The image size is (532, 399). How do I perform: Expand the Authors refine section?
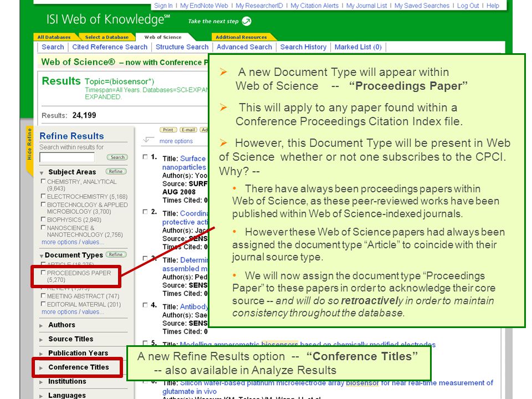pyautogui.click(x=41, y=326)
